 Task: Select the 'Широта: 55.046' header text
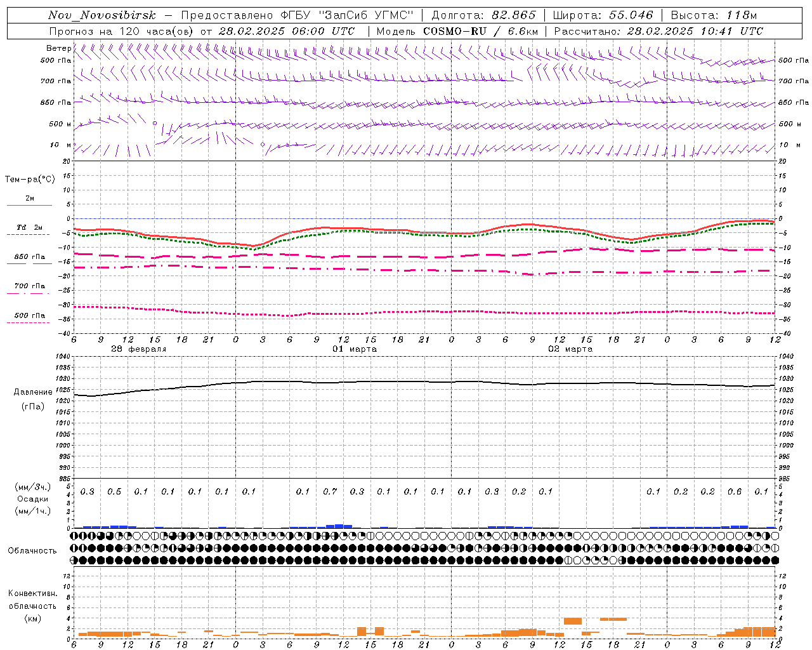pyautogui.click(x=603, y=15)
